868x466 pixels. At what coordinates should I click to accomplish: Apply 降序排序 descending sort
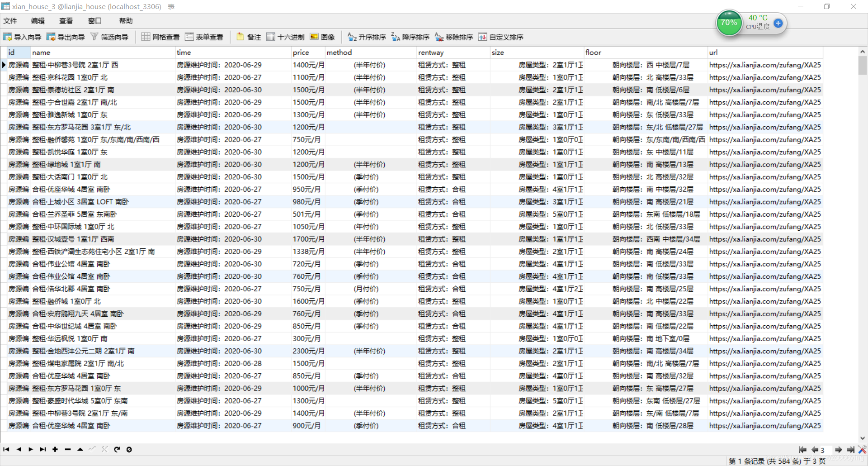pos(410,37)
